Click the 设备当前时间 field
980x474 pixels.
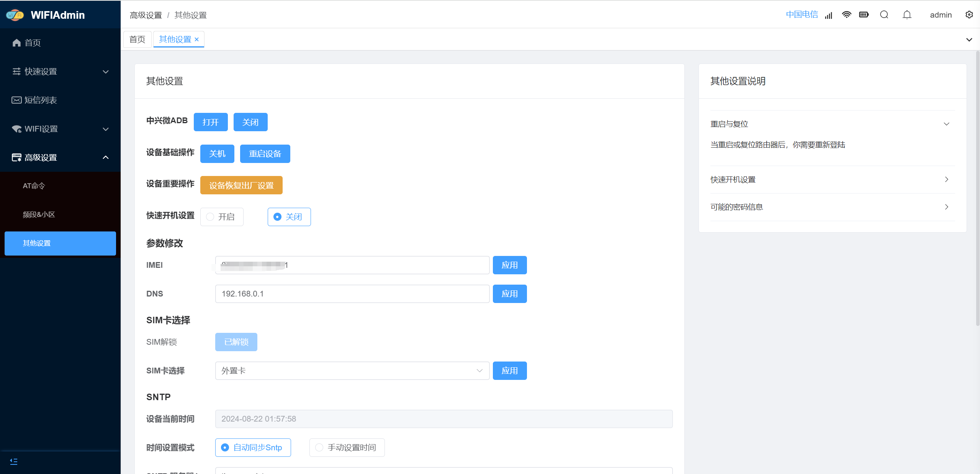pos(444,419)
